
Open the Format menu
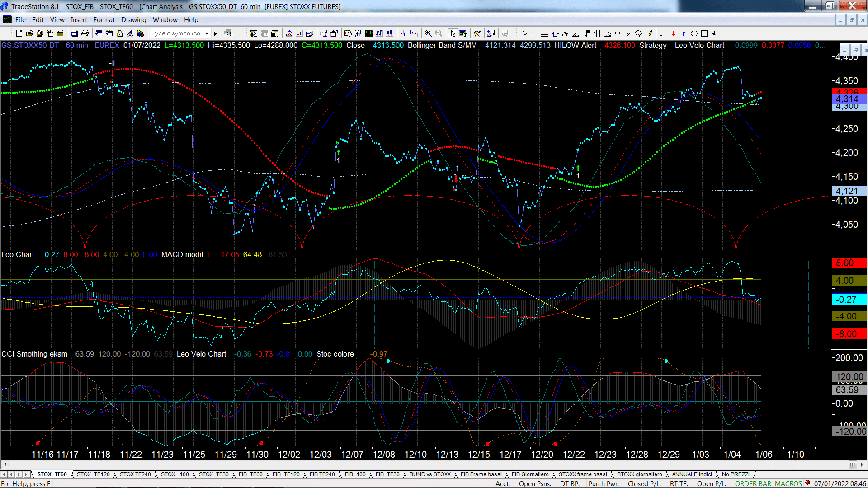[104, 19]
